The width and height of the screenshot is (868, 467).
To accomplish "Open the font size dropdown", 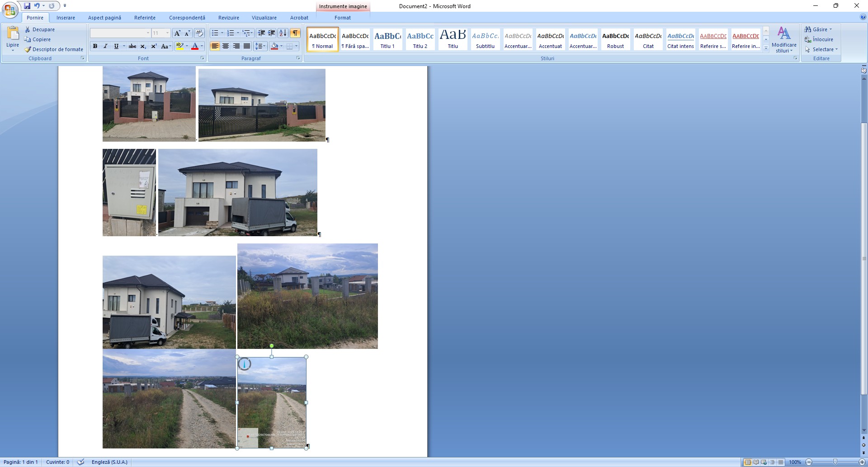I will 167,33.
